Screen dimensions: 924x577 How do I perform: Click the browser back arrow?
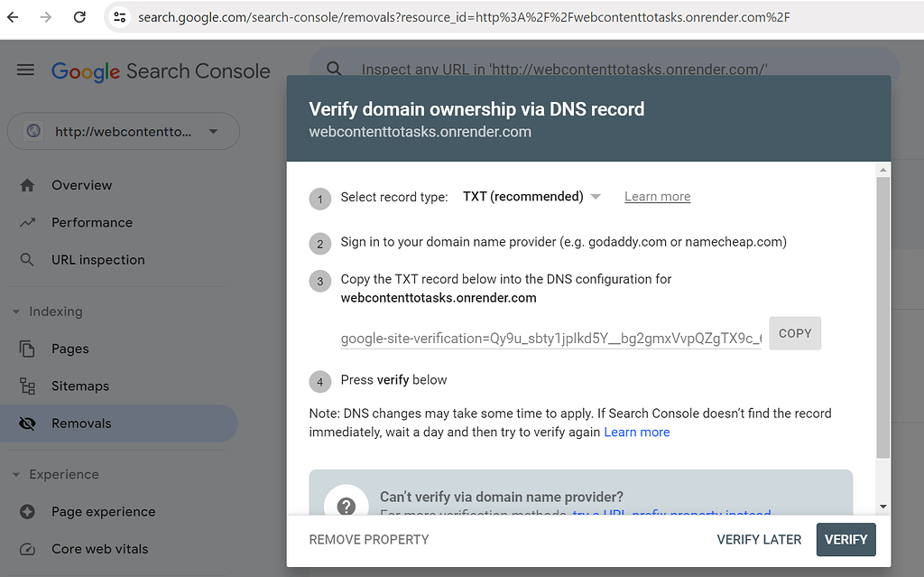point(14,16)
